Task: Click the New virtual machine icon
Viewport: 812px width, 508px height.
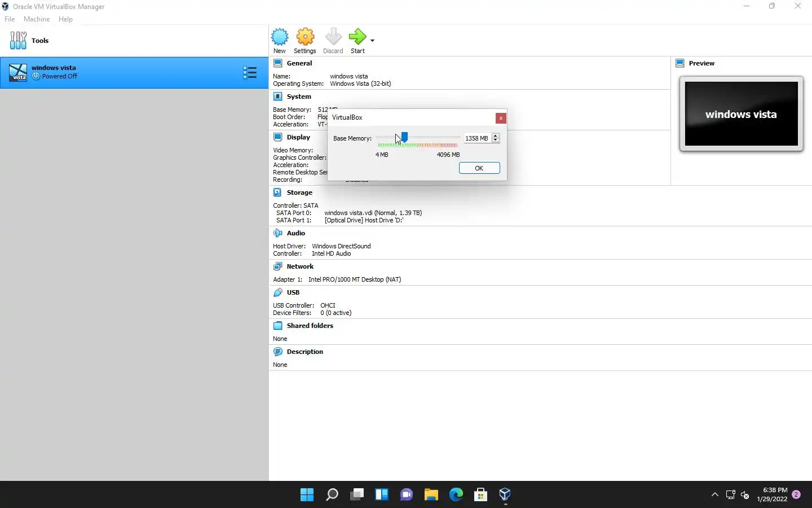Action: pos(280,37)
